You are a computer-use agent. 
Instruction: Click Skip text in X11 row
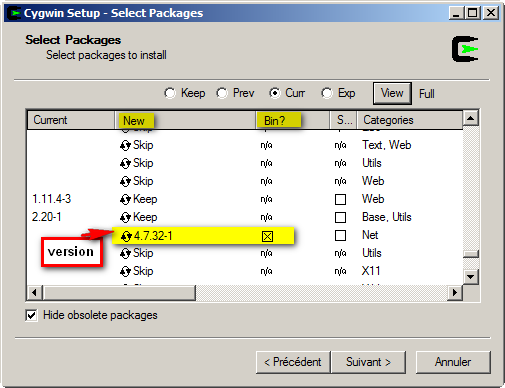[x=143, y=271]
